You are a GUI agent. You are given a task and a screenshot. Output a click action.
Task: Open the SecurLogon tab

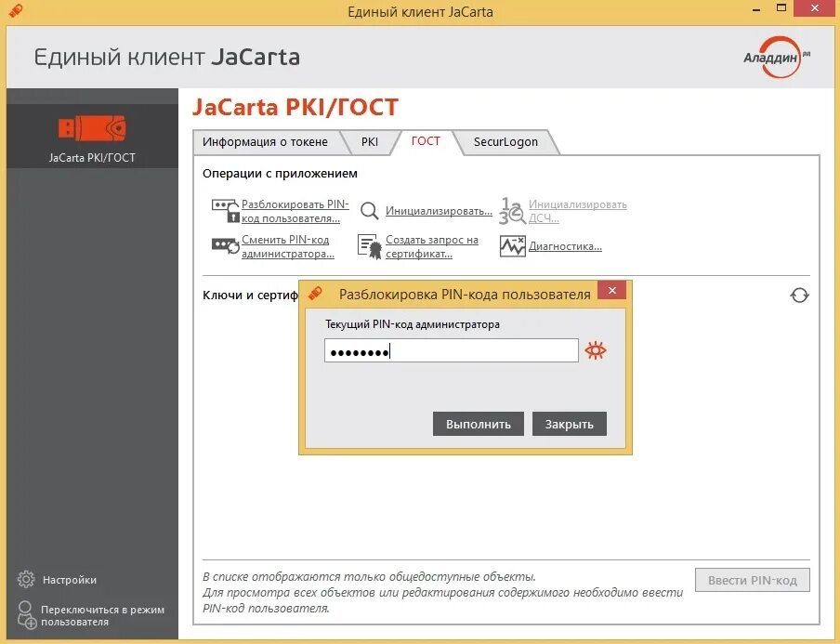505,142
